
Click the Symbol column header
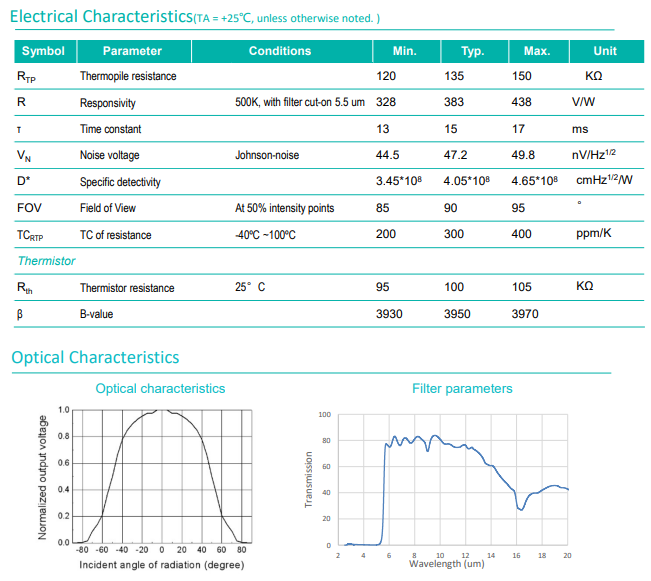click(x=43, y=51)
